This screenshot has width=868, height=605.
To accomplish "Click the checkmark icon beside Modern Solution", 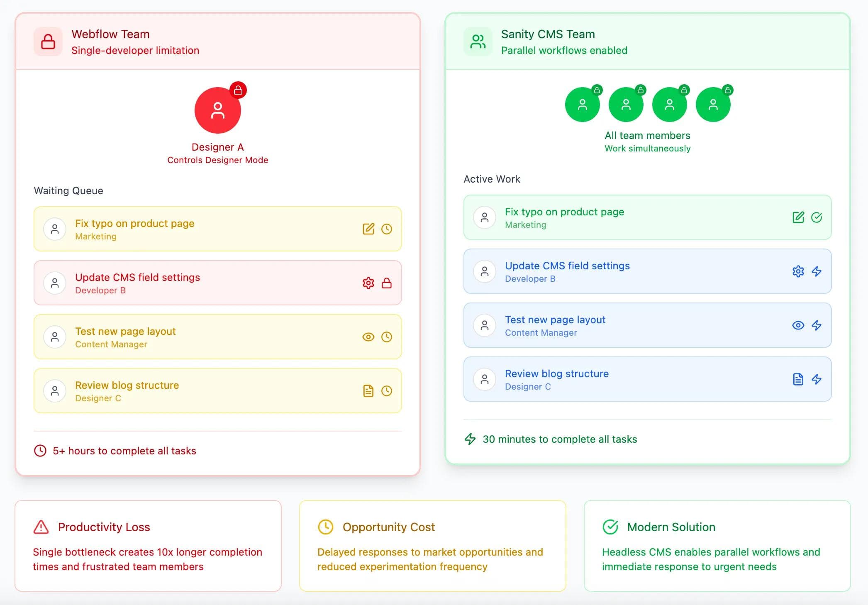I will (x=610, y=527).
